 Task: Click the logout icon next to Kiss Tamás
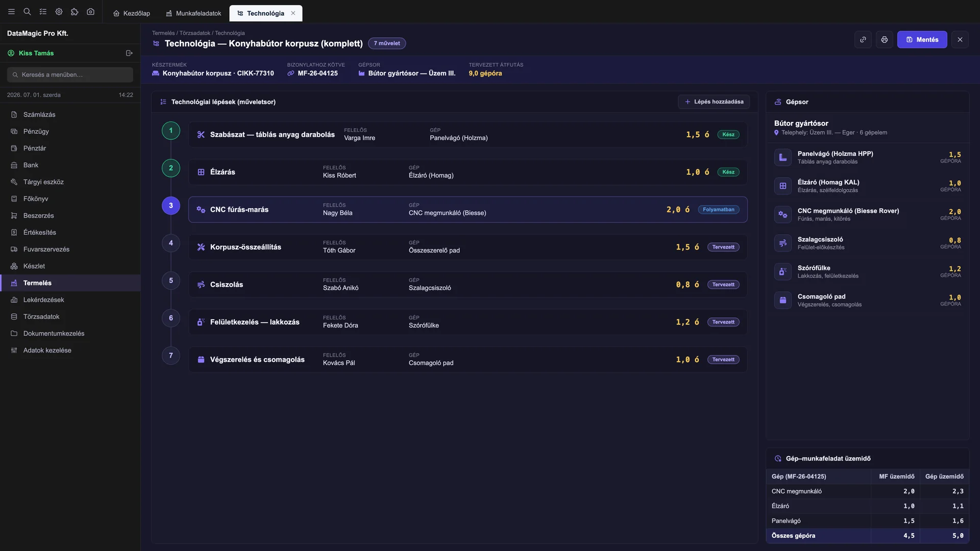coord(129,53)
